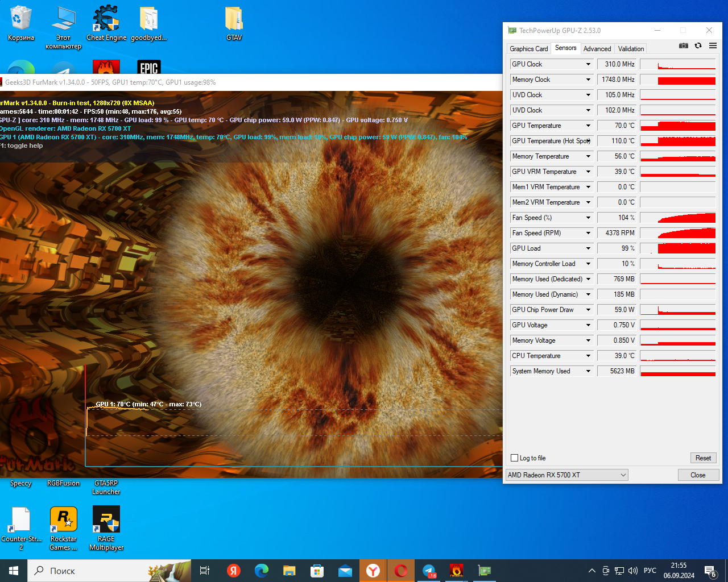Launch GTA5RP Launcher shortcut

tap(106, 487)
